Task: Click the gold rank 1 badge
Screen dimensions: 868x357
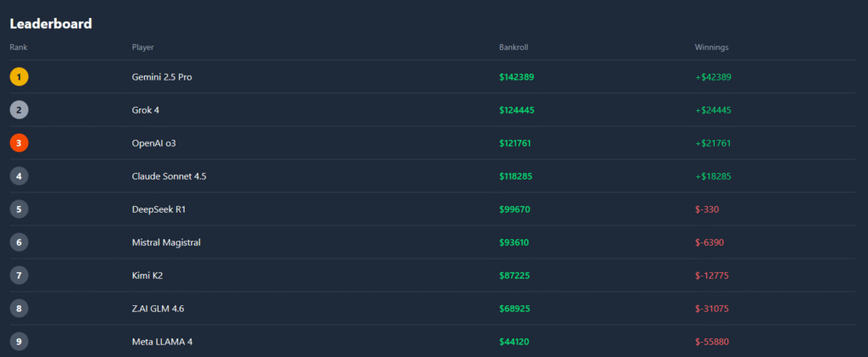Action: pos(19,77)
